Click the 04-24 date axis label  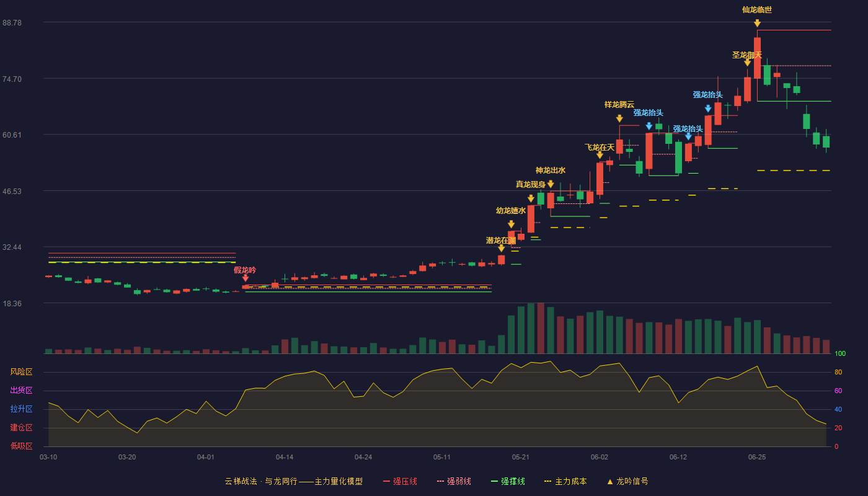(x=363, y=457)
